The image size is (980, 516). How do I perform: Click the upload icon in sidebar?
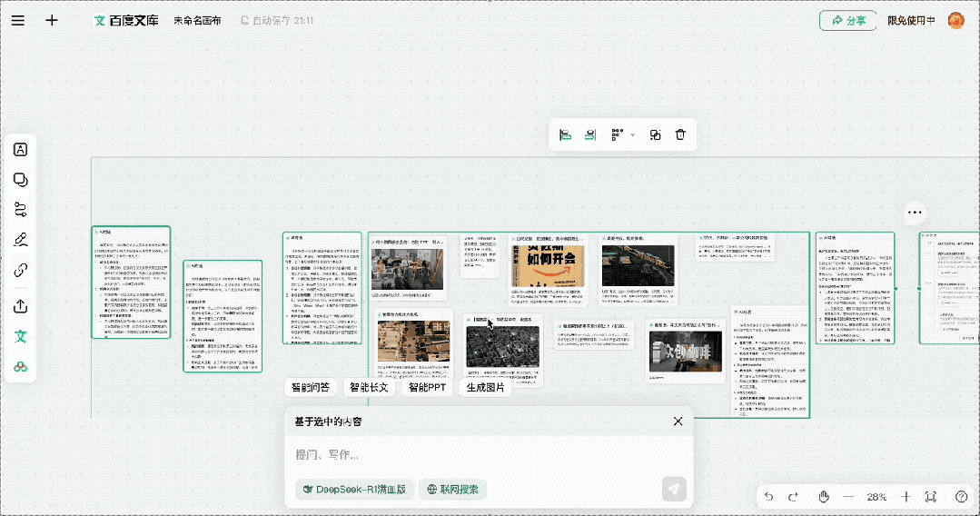coord(21,306)
